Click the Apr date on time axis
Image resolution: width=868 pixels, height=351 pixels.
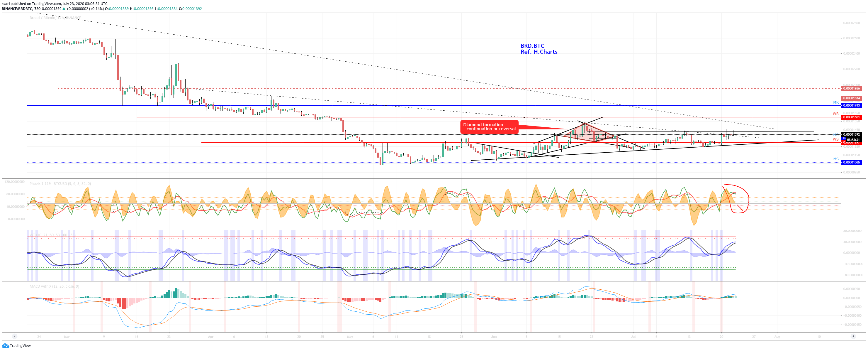[x=210, y=337]
